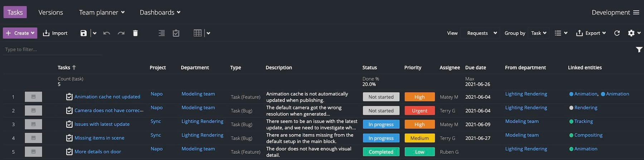The height and width of the screenshot is (160, 644).
Task: Toggle task checkbox for Animation cache not updated
Action: point(69,97)
